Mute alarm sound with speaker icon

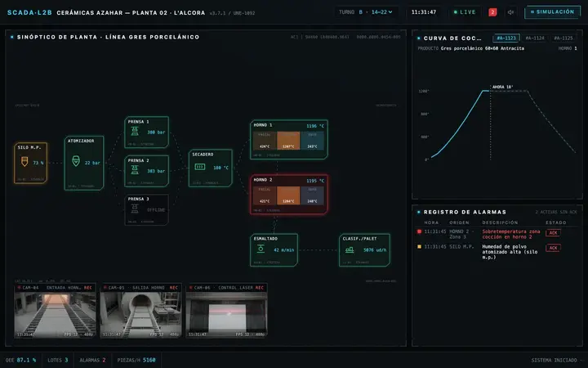point(510,12)
